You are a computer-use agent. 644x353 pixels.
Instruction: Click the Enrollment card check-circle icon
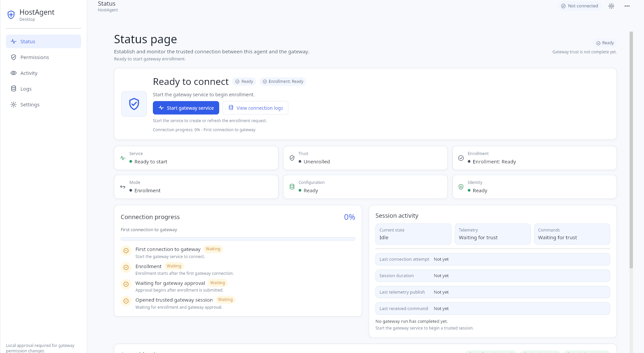pyautogui.click(x=461, y=158)
